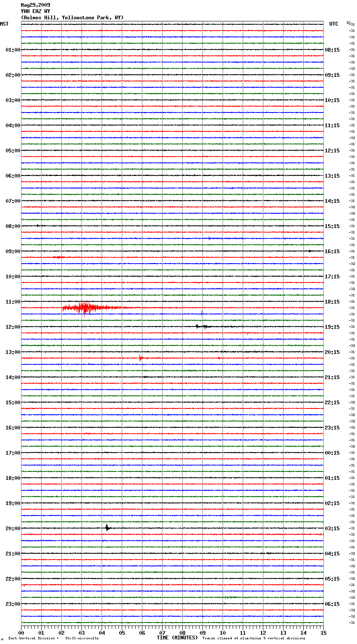Click the red spike near minute 6 after 13:00

[x=141, y=358]
